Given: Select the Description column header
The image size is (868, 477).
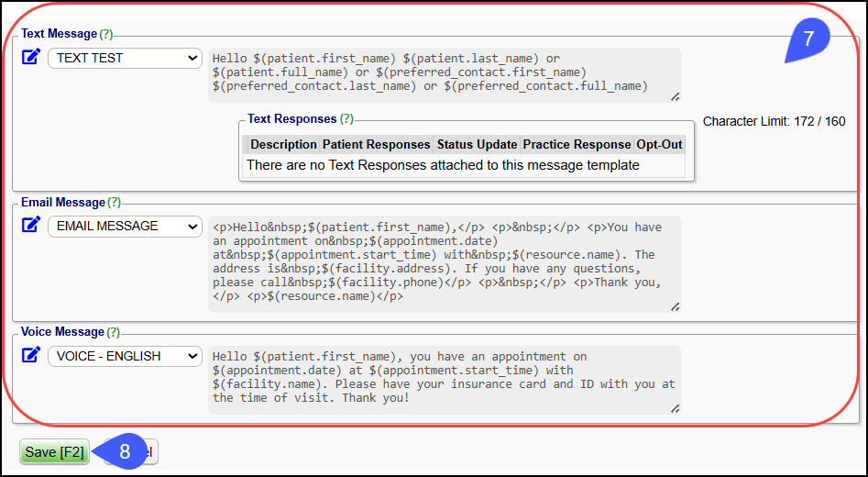Looking at the screenshot, I should 283,145.
